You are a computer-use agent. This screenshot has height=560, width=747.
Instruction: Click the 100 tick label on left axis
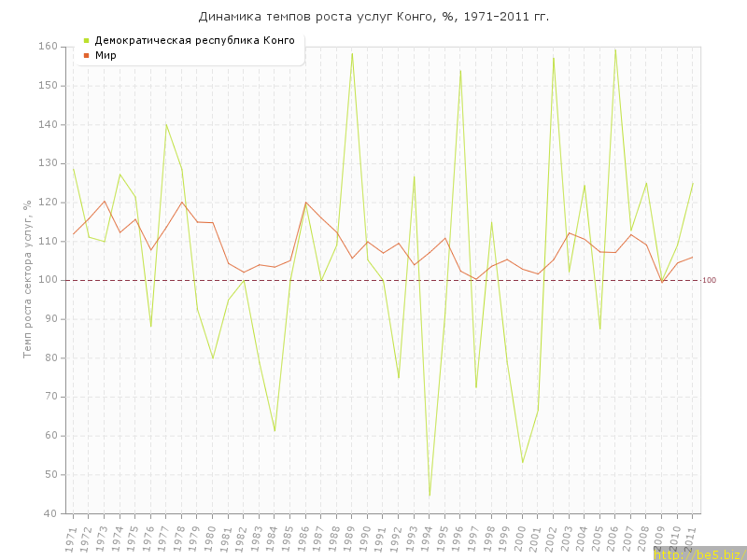coord(49,280)
